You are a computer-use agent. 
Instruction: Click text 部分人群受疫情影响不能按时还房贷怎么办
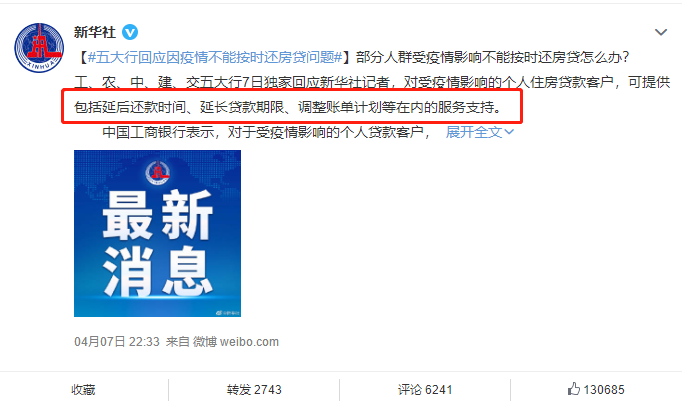tap(492, 57)
